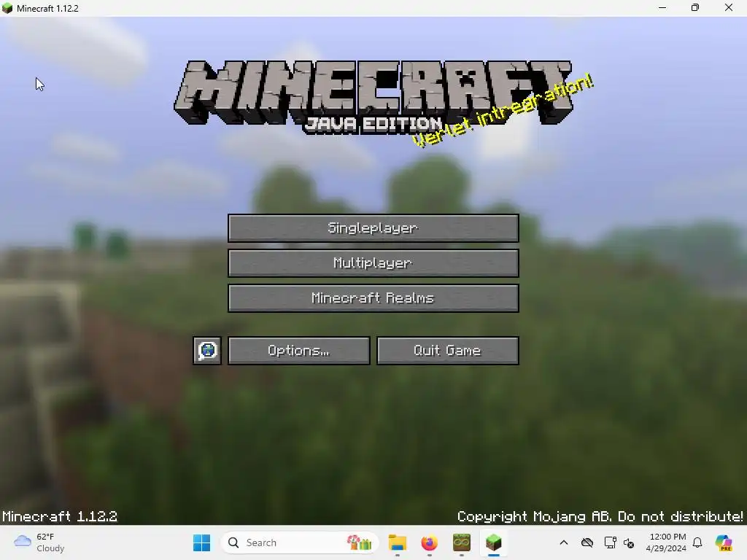Viewport: 747px width, 560px height.
Task: Open the network status tray icon
Action: pos(611,542)
